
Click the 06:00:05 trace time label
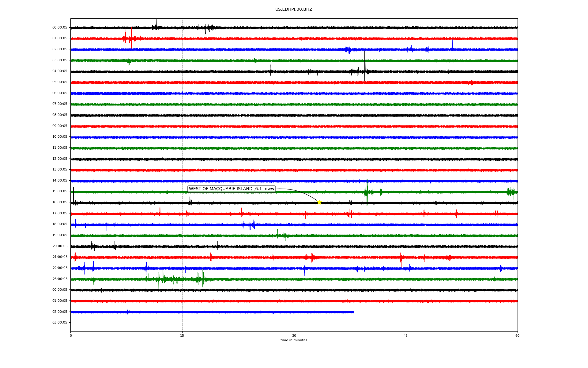60,93
